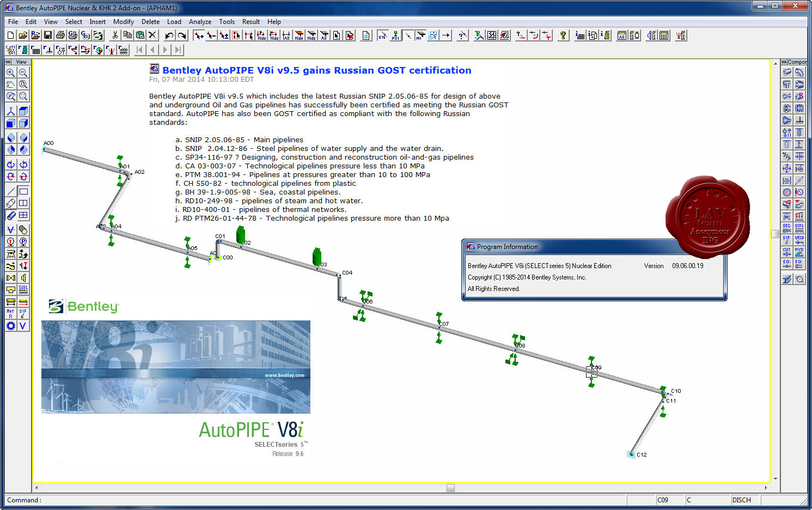Click the C09 status bar field
812x510 pixels.
pos(669,500)
